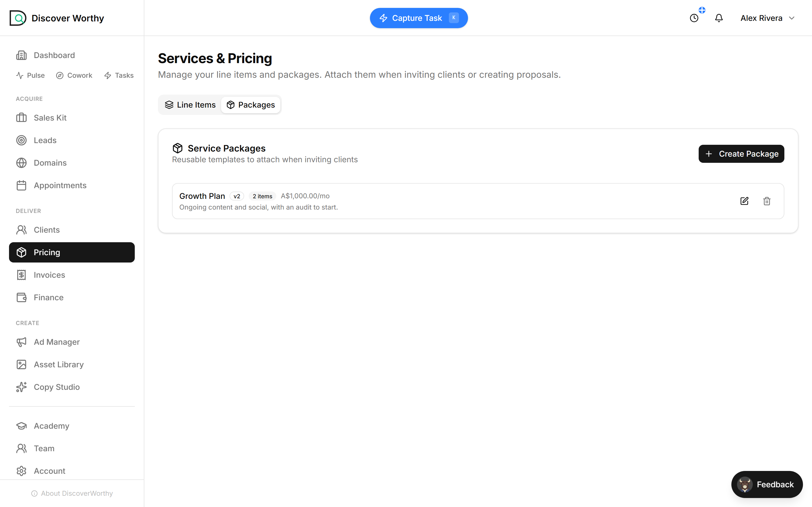Viewport: 812px width, 507px height.
Task: Open the Growth Plan package row
Action: [478, 201]
